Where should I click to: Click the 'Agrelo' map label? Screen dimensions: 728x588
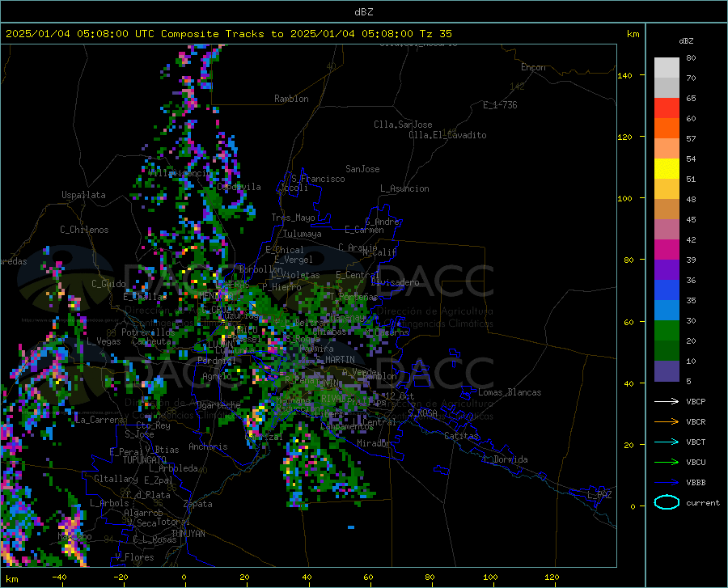click(x=217, y=376)
